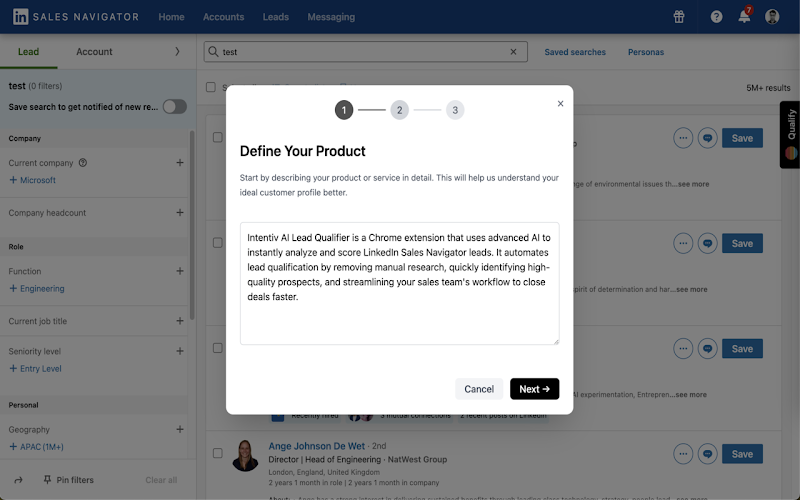Viewport: 800px width, 500px height.
Task: Click Clear all filters
Action: (161, 480)
